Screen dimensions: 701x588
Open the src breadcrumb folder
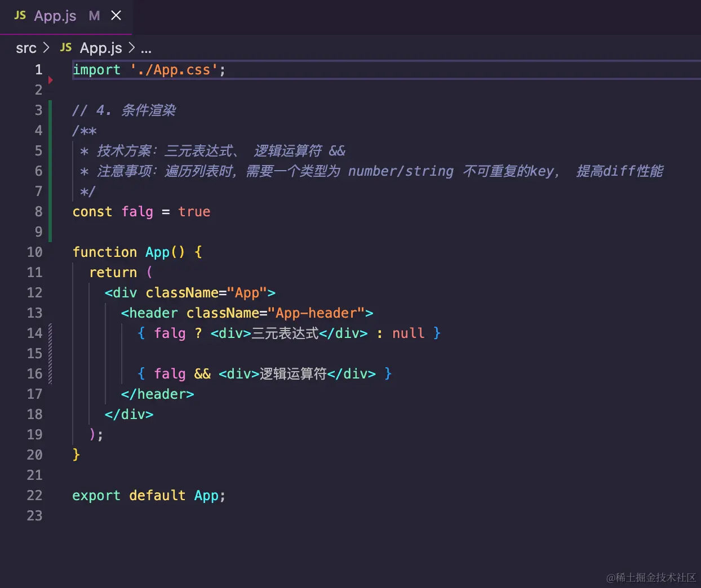pyautogui.click(x=26, y=48)
